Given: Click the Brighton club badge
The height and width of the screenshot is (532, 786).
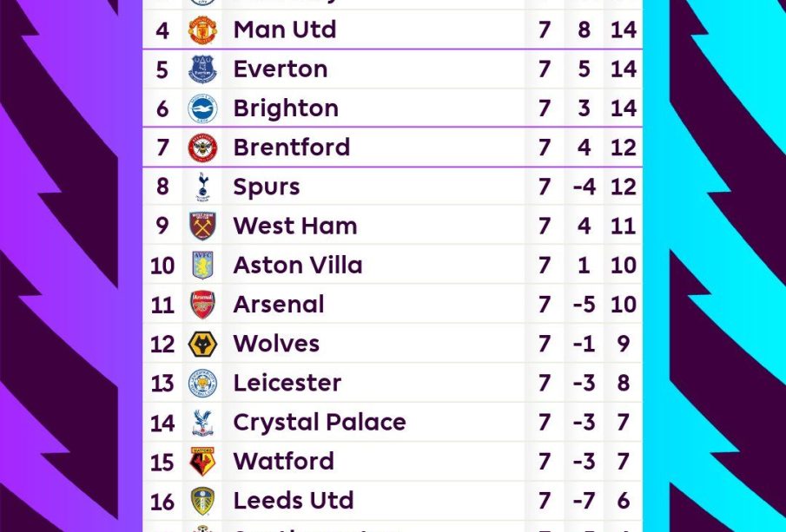Looking at the screenshot, I should pos(202,108).
